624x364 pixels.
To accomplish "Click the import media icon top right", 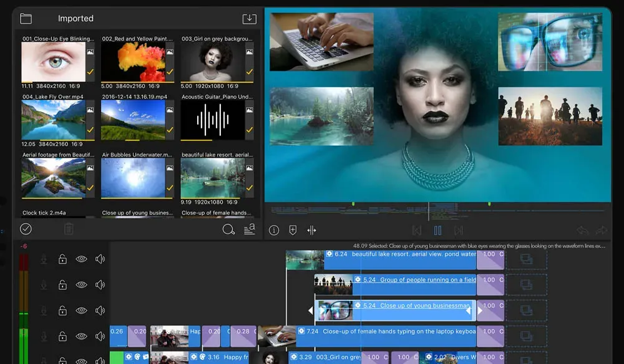I will tap(248, 18).
